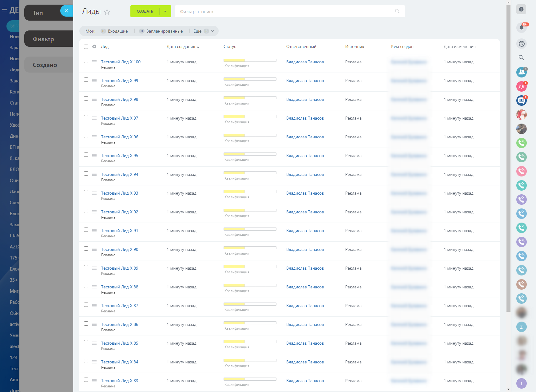
Task: Click status progress bar of Тестовый Лид X 98
Action: (x=250, y=98)
